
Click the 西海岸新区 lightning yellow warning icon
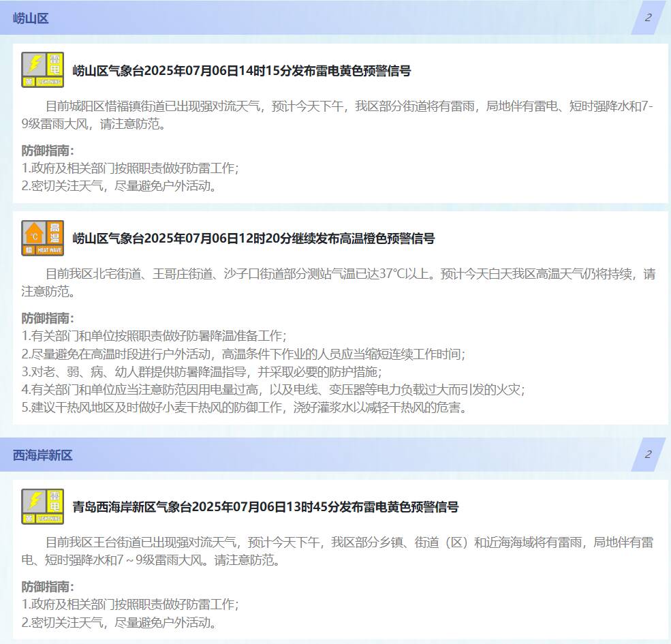(x=43, y=506)
